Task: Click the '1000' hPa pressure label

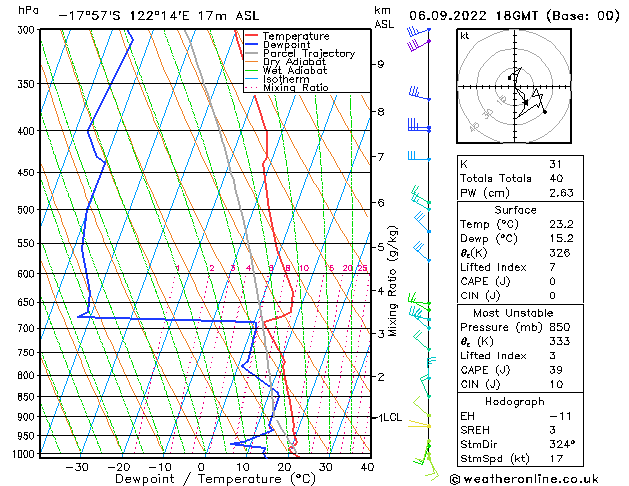Action: point(25,454)
